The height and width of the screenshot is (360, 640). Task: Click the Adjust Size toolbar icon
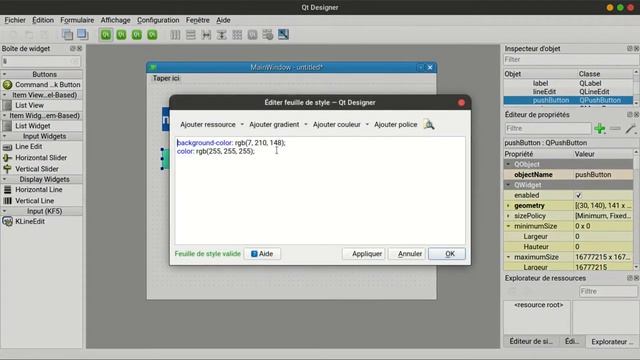[x=283, y=35]
